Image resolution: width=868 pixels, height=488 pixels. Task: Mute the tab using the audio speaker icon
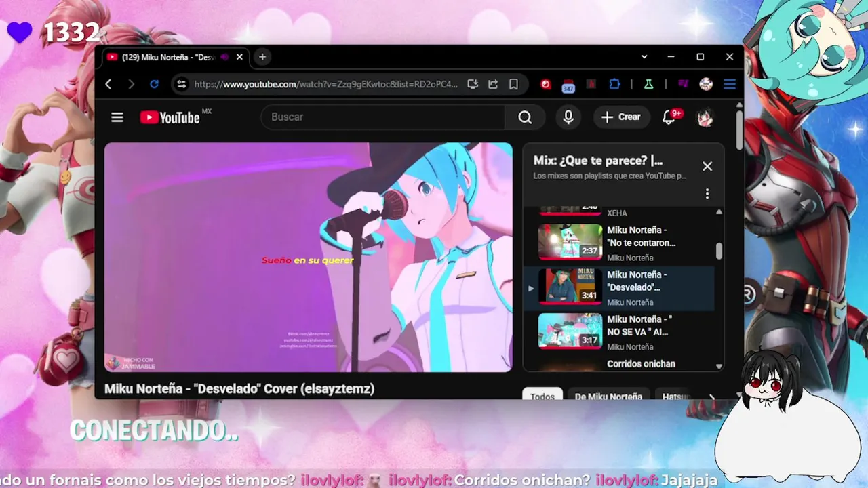pos(224,57)
